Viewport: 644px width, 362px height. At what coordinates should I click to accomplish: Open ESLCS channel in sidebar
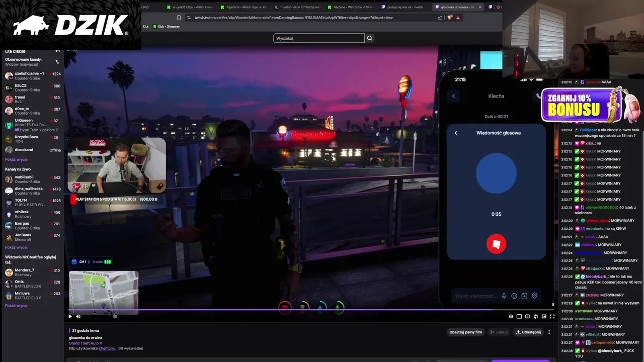click(33, 87)
